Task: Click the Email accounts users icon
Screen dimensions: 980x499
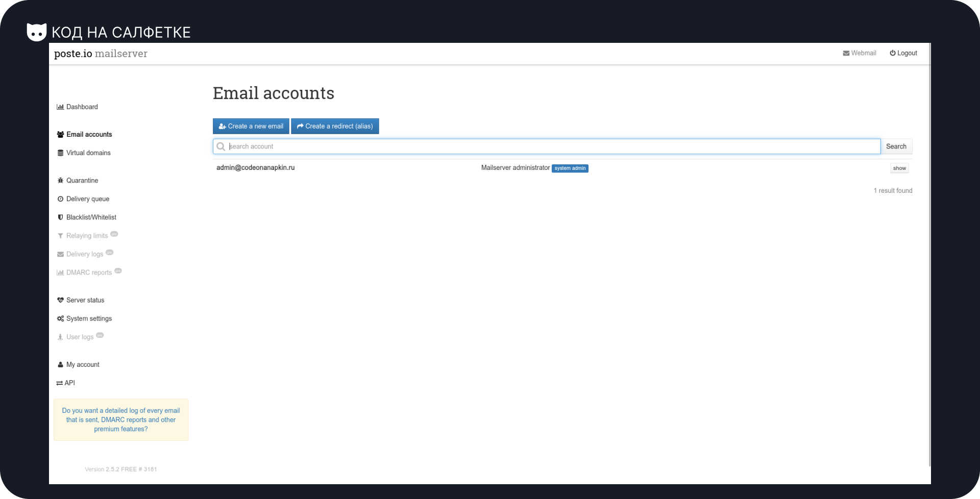Action: pos(60,135)
